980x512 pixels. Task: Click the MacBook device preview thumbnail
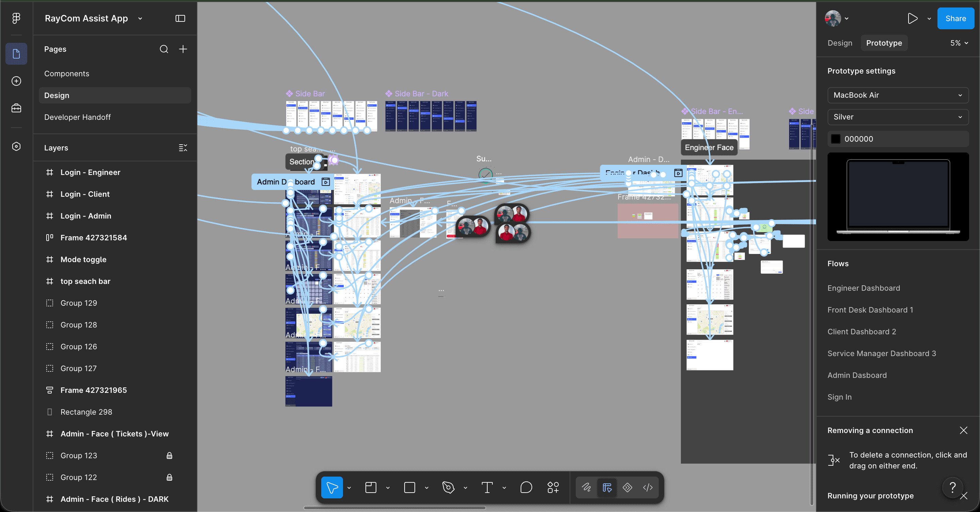coord(898,197)
